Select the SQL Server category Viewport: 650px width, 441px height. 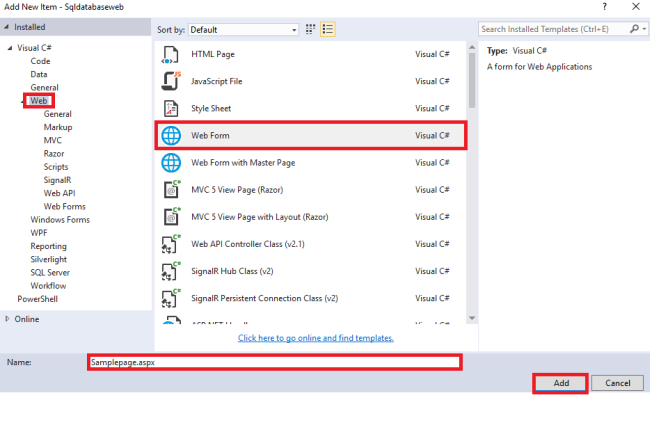pos(50,273)
